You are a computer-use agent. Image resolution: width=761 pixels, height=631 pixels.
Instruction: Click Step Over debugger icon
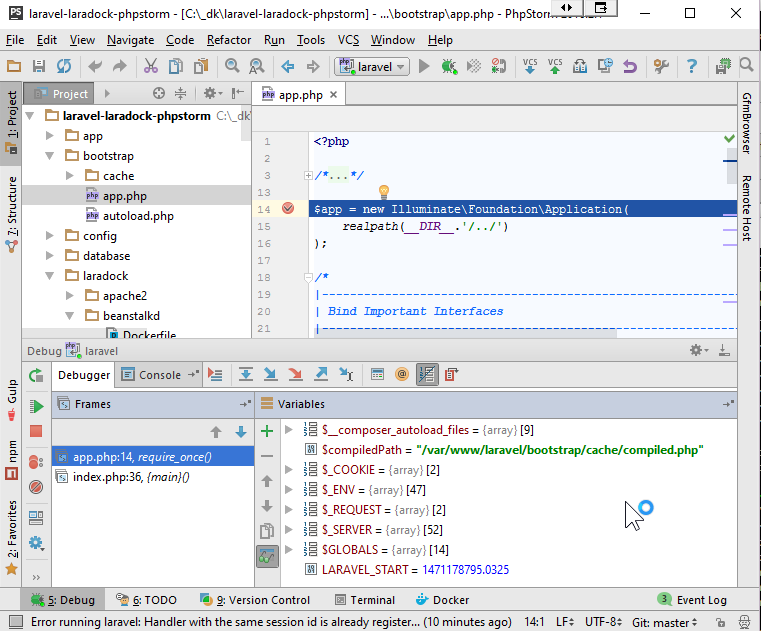pyautogui.click(x=246, y=374)
